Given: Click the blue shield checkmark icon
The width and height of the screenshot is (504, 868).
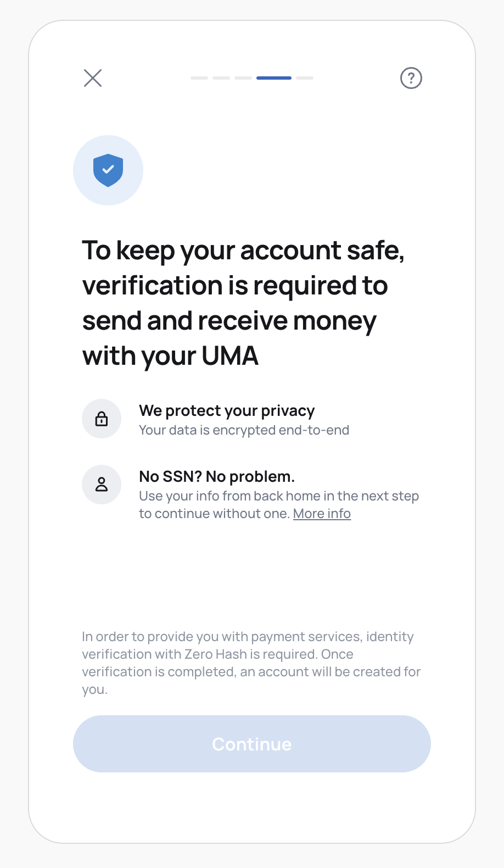Looking at the screenshot, I should click(108, 170).
